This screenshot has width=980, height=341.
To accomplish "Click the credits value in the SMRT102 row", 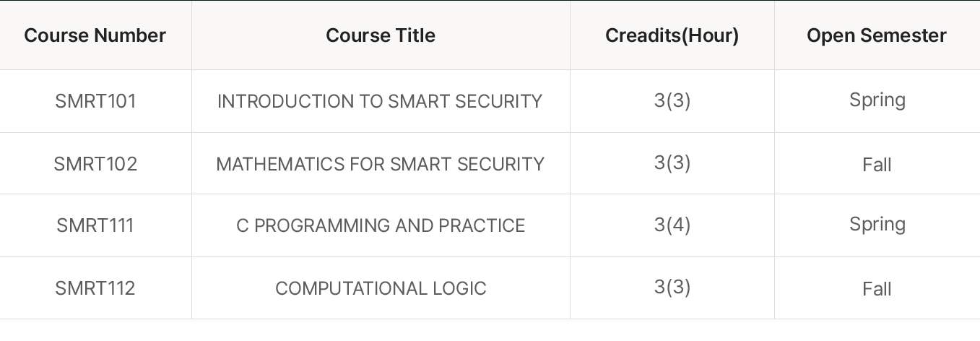I will point(672,163).
